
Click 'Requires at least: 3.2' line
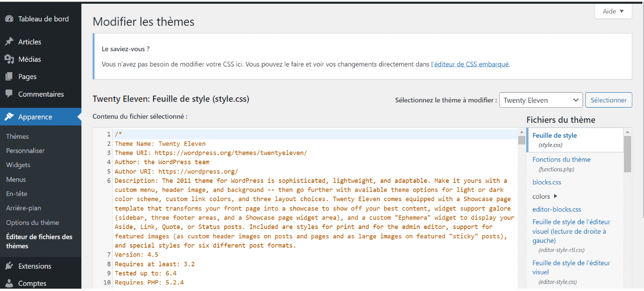(x=154, y=264)
